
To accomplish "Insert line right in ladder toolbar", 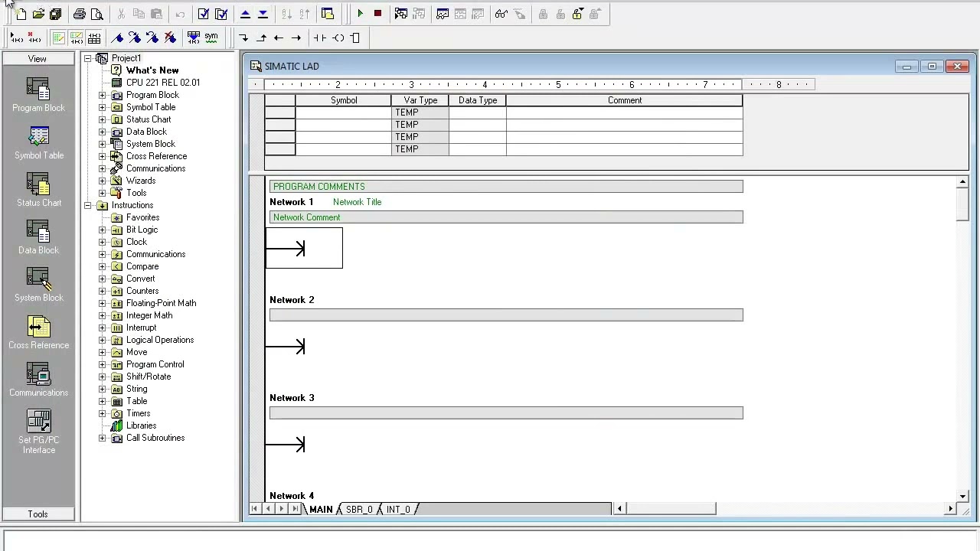I will tap(296, 37).
